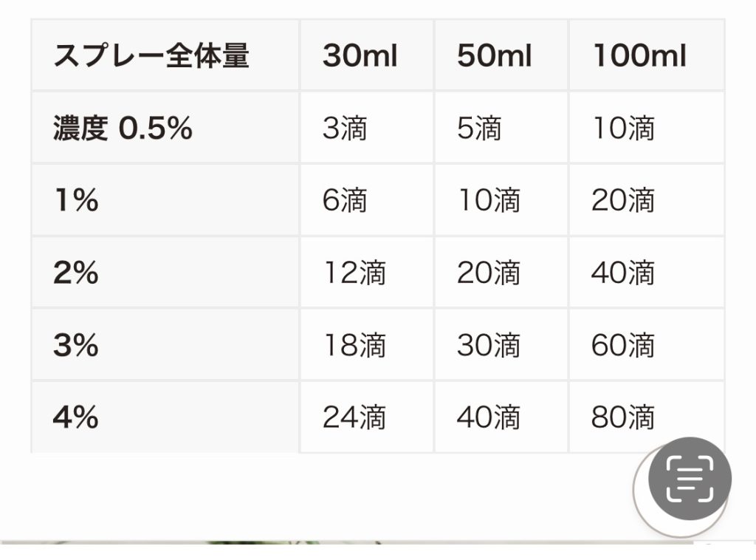Select the 100ml column header
Screen dimensions: 756x560
click(647, 55)
